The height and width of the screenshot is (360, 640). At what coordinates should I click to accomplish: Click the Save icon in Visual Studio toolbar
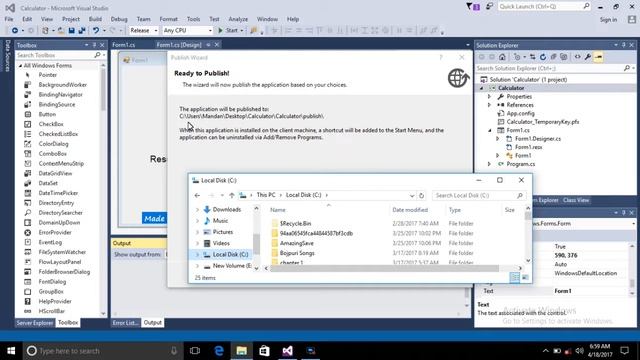click(71, 30)
